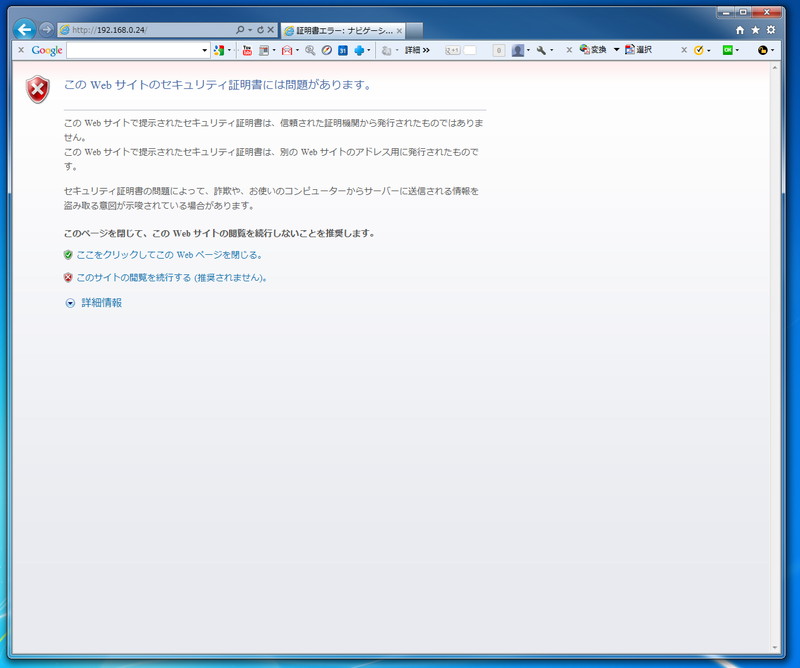Viewport: 800px width, 668px height.
Task: Toggle the 変換 translation feature
Action: (590, 50)
